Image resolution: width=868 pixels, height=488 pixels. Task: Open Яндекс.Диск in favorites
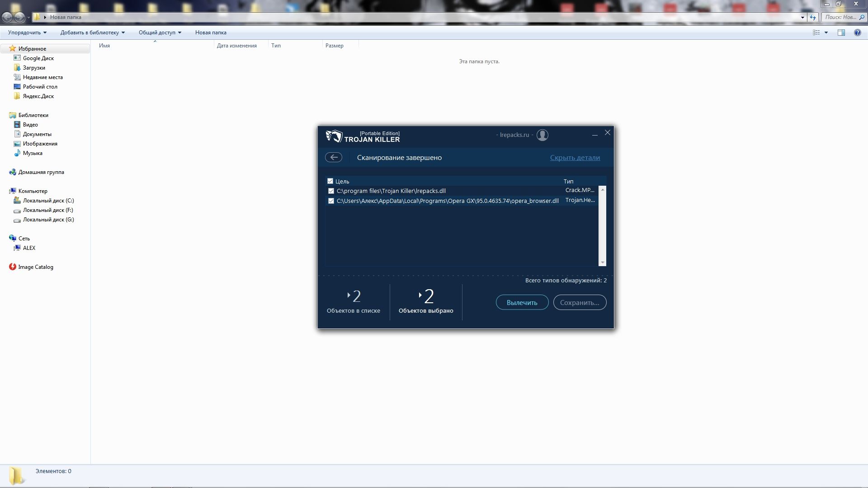point(38,96)
